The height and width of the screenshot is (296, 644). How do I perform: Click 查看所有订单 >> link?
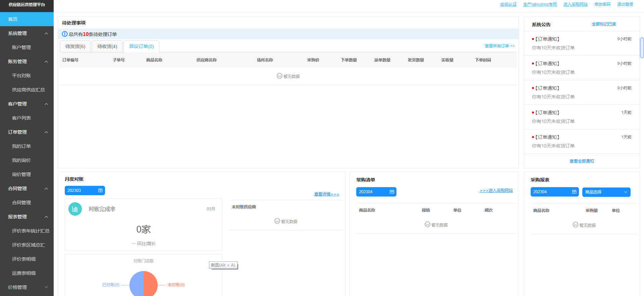[499, 46]
